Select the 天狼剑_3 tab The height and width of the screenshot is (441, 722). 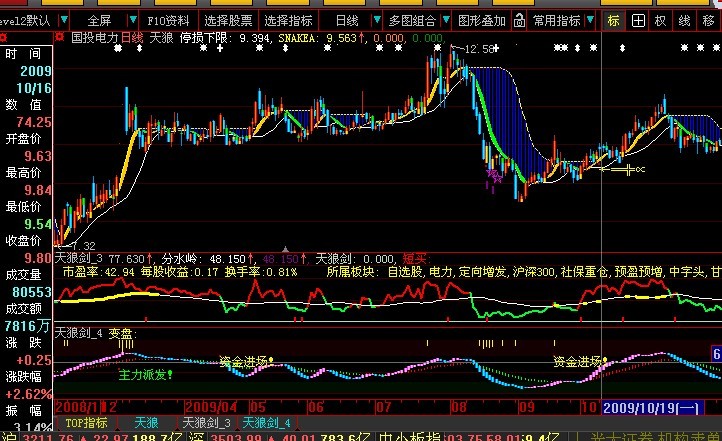tap(206, 423)
